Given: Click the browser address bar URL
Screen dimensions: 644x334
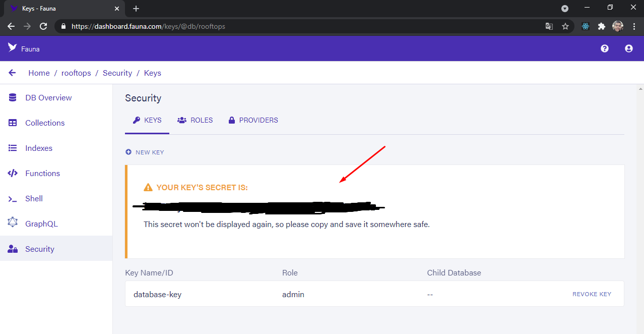Looking at the screenshot, I should [148, 26].
